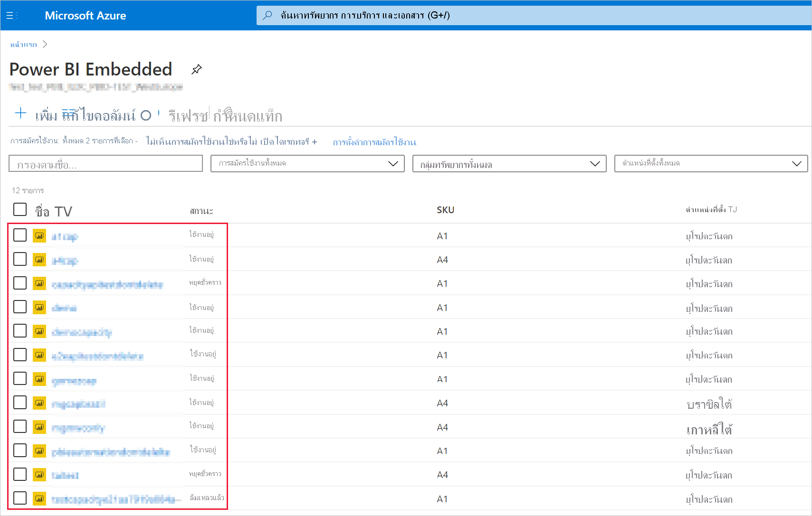Click the A1 SKU cell in the failed row
Screen dimensions: 812x516
tap(442, 499)
